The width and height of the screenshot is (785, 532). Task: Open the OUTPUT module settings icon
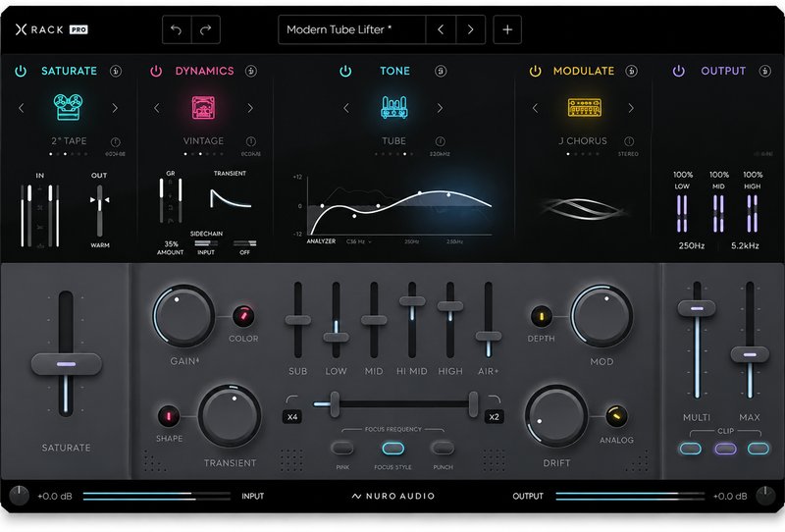tap(765, 71)
